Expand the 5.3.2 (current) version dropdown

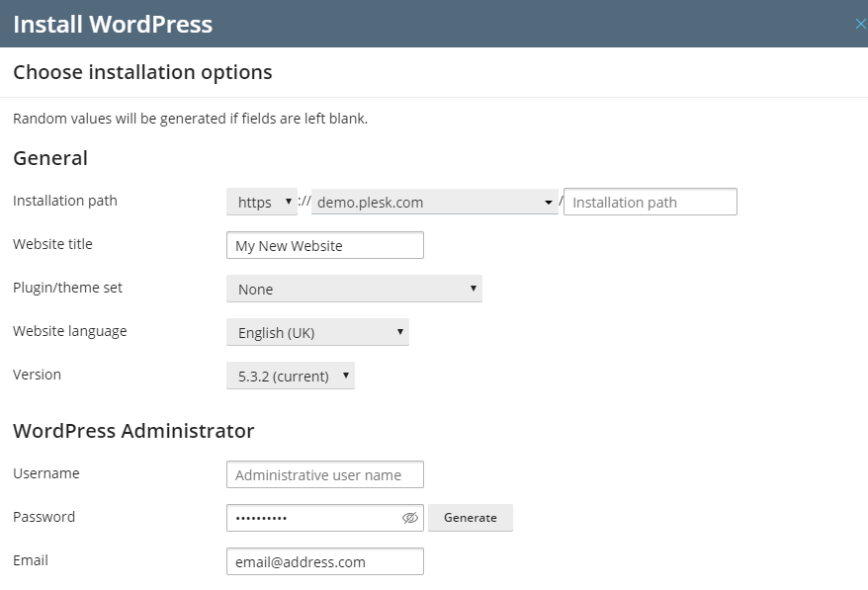point(290,376)
